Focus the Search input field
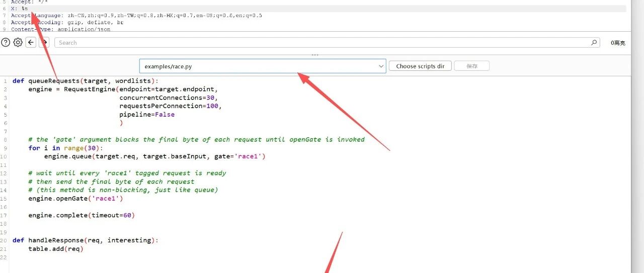 (327, 43)
